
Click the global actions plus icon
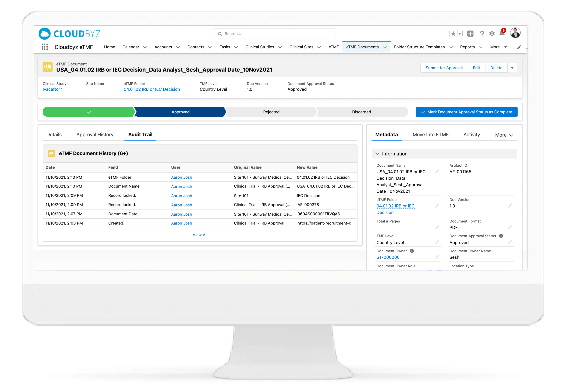pyautogui.click(x=470, y=34)
